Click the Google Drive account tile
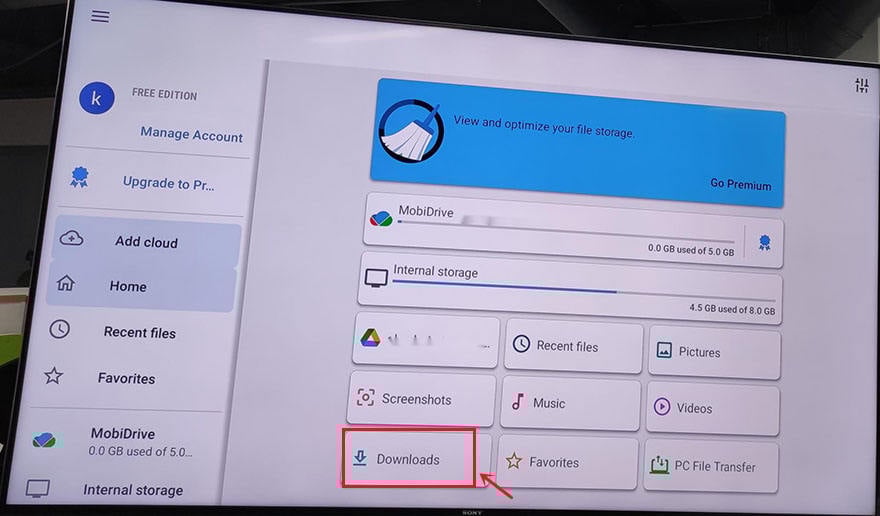The width and height of the screenshot is (880, 516). coord(425,342)
